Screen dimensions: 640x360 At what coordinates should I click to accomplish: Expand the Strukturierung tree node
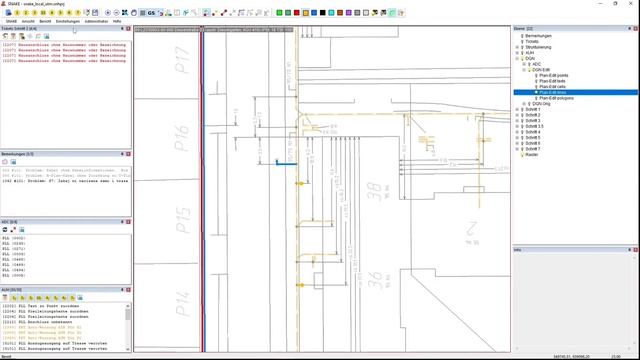pyautogui.click(x=517, y=47)
